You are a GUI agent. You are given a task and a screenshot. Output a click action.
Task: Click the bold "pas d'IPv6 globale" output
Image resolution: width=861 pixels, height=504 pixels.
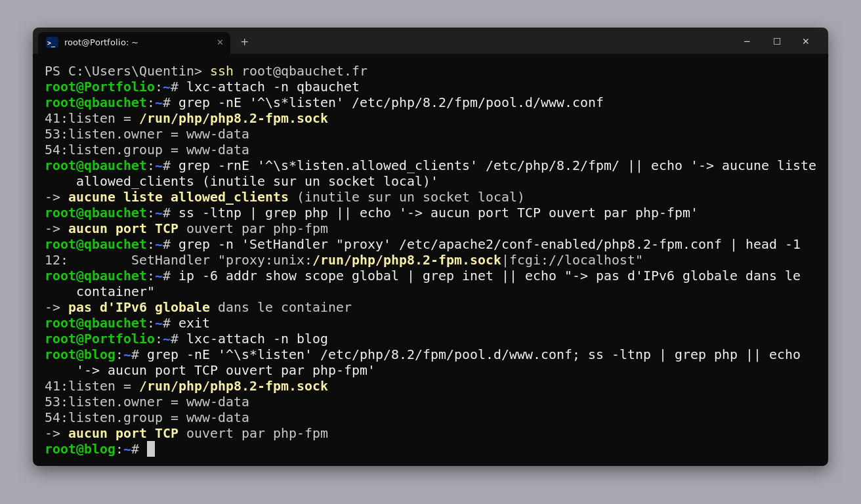tap(139, 307)
